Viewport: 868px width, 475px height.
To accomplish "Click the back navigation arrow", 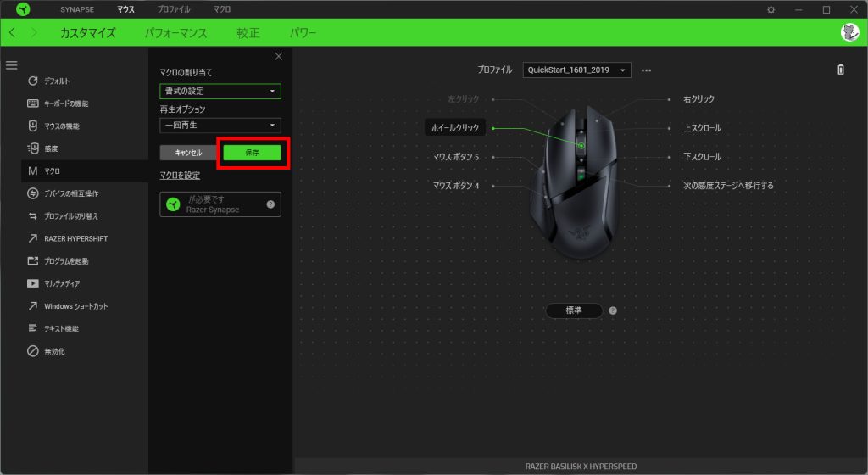I will (12, 33).
